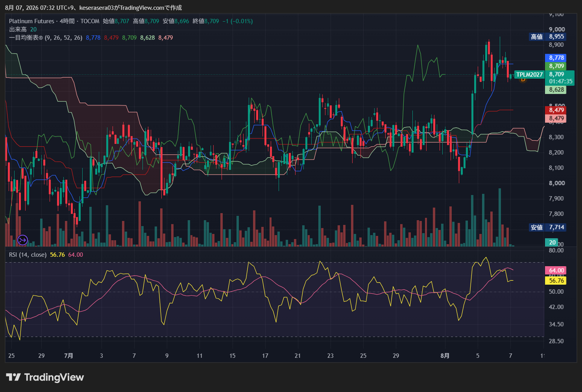The height and width of the screenshot is (392, 582).
Task: Click the 4時間 interval in the chart title
Action: (67, 21)
